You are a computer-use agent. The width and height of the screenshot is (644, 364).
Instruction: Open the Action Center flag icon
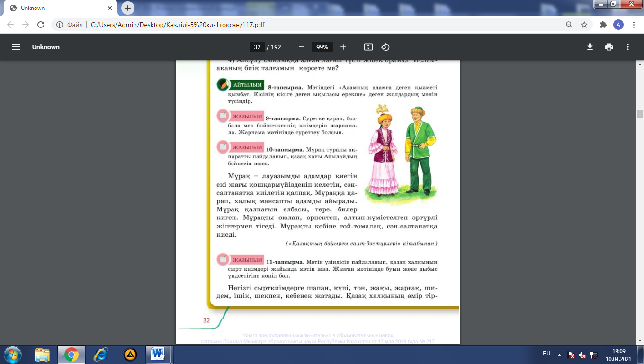[x=571, y=355]
